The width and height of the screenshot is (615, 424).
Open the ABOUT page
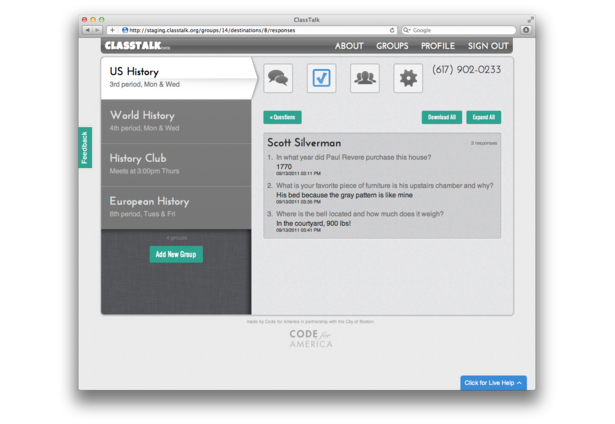pyautogui.click(x=349, y=46)
